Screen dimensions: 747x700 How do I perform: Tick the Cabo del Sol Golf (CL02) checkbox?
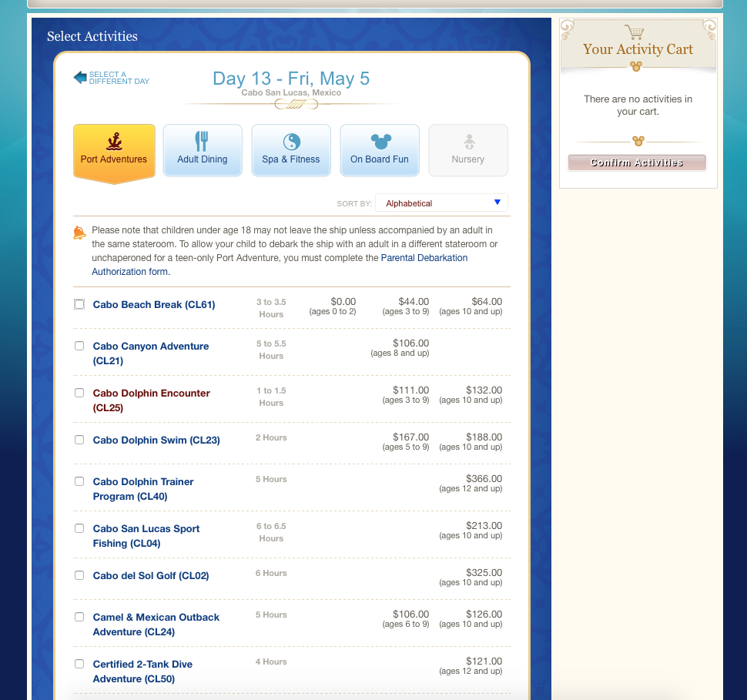[79, 575]
